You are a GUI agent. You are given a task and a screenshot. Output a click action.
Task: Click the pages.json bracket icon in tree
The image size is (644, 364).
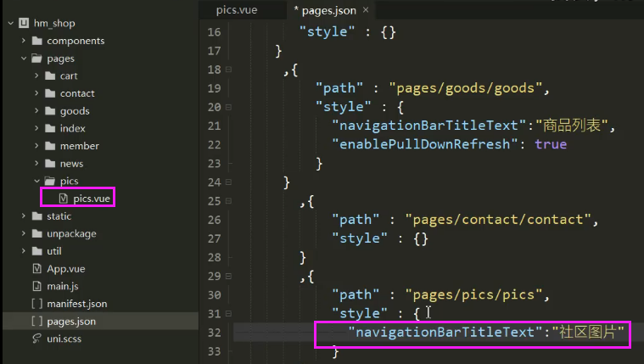[37, 322]
